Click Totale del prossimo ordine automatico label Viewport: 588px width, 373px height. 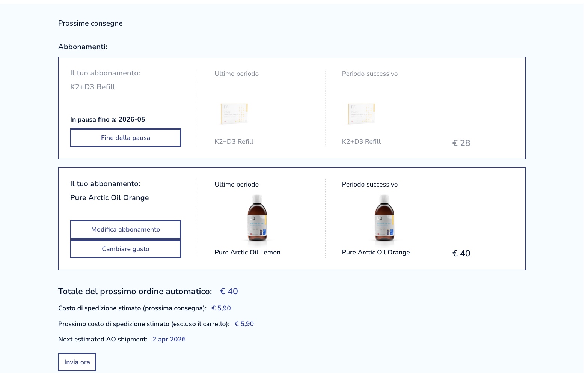coord(135,292)
